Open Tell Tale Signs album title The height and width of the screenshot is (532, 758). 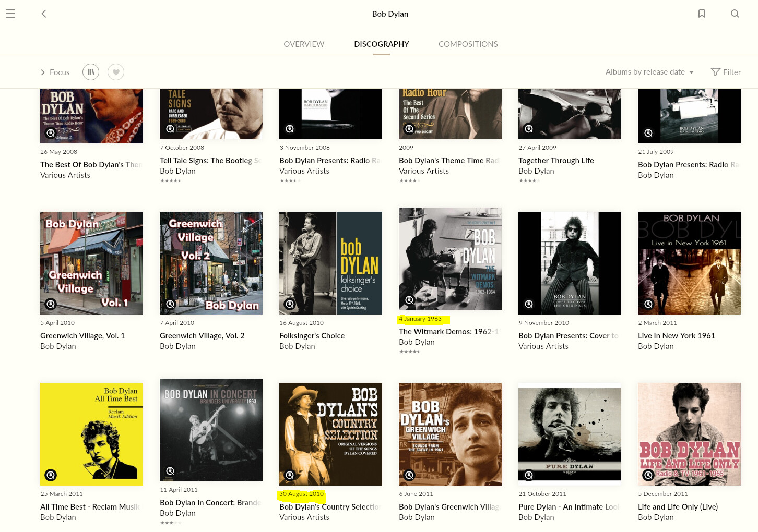[x=210, y=161]
